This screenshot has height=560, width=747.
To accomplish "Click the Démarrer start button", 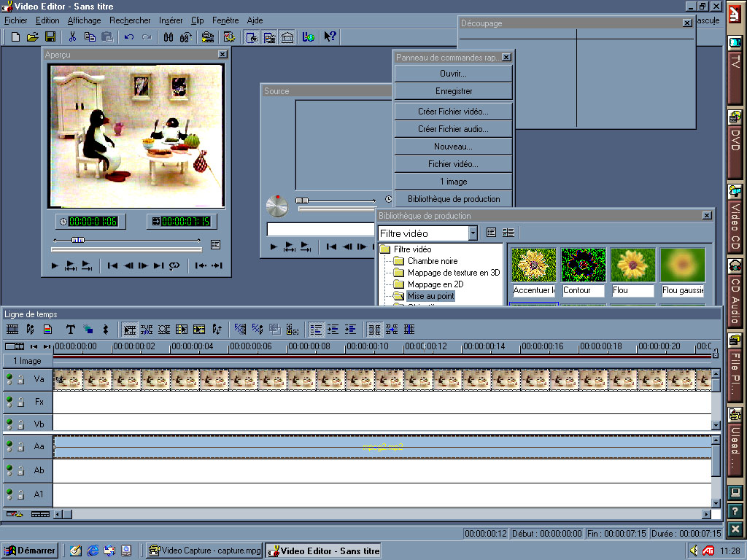I will [29, 551].
